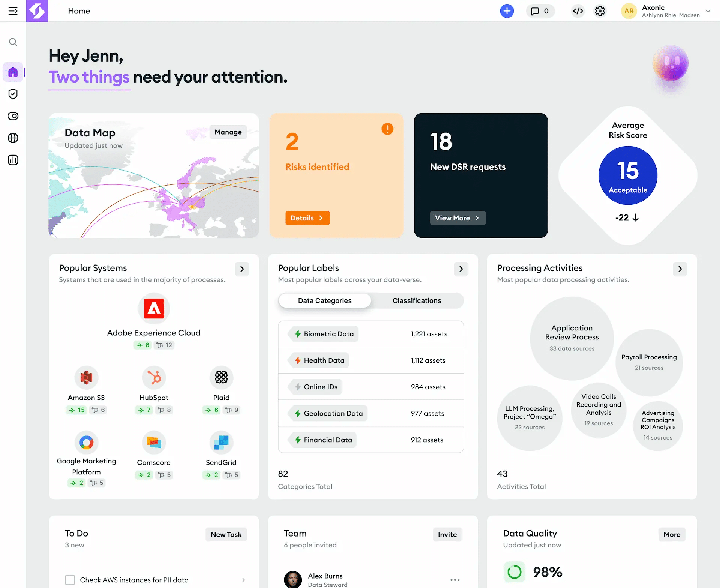
Task: Open search from the left sidebar
Action: [x=13, y=42]
